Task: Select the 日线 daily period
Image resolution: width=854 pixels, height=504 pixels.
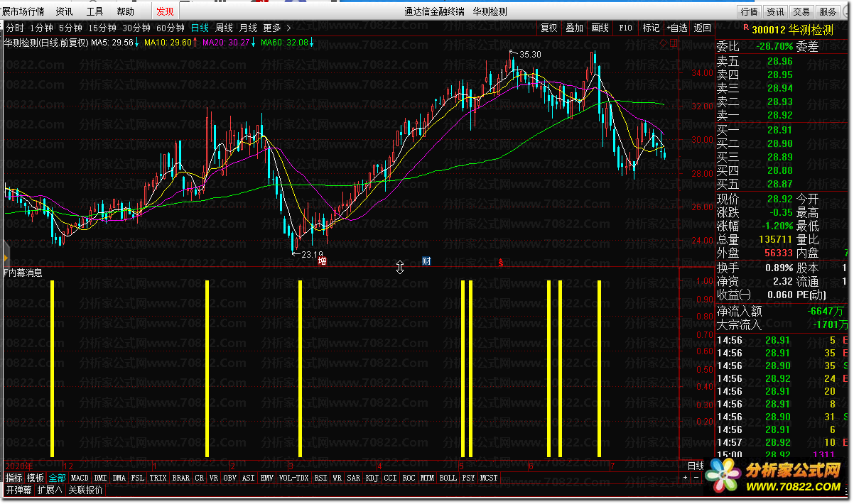Action: 200,28
